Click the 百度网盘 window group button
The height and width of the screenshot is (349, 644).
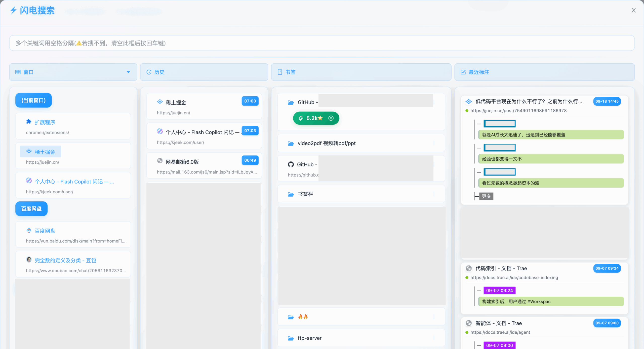click(x=31, y=209)
